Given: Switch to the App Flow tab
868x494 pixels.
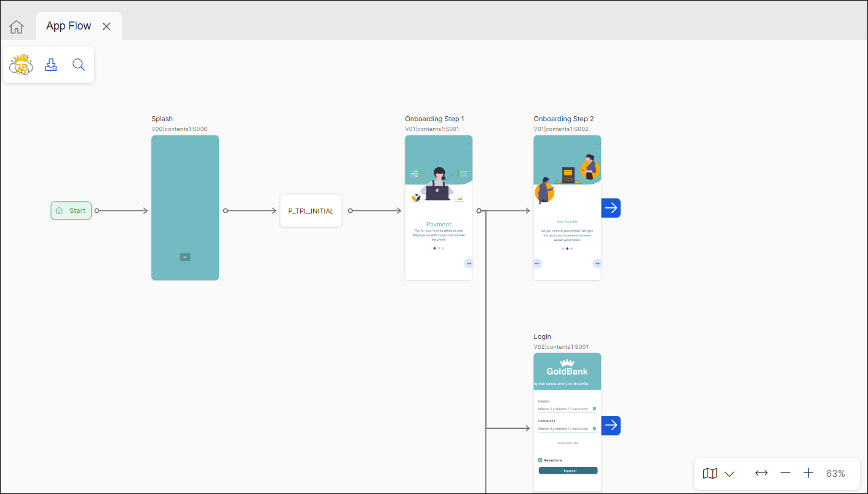Looking at the screenshot, I should [68, 26].
